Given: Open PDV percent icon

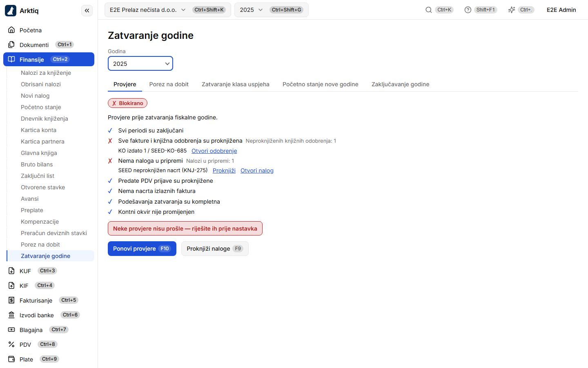Looking at the screenshot, I should coord(11,344).
